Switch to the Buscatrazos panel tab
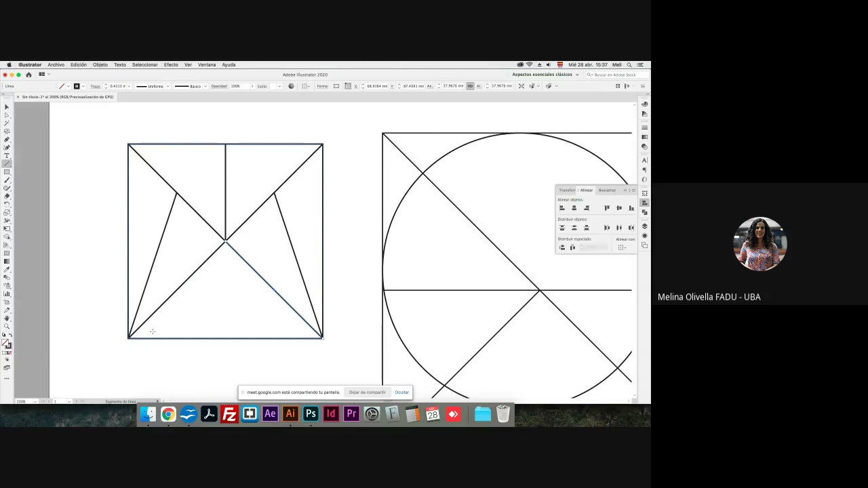 tap(607, 190)
